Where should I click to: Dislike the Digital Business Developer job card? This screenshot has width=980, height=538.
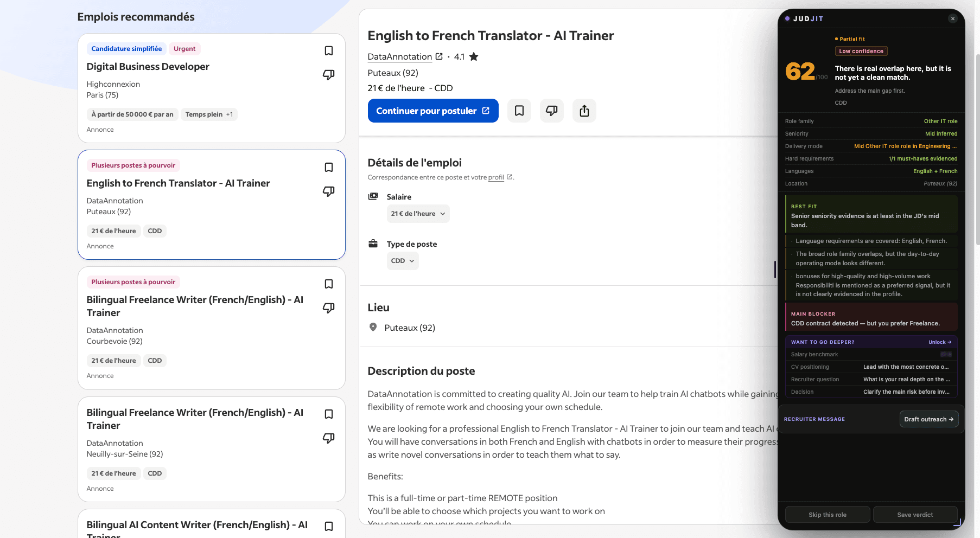329,74
